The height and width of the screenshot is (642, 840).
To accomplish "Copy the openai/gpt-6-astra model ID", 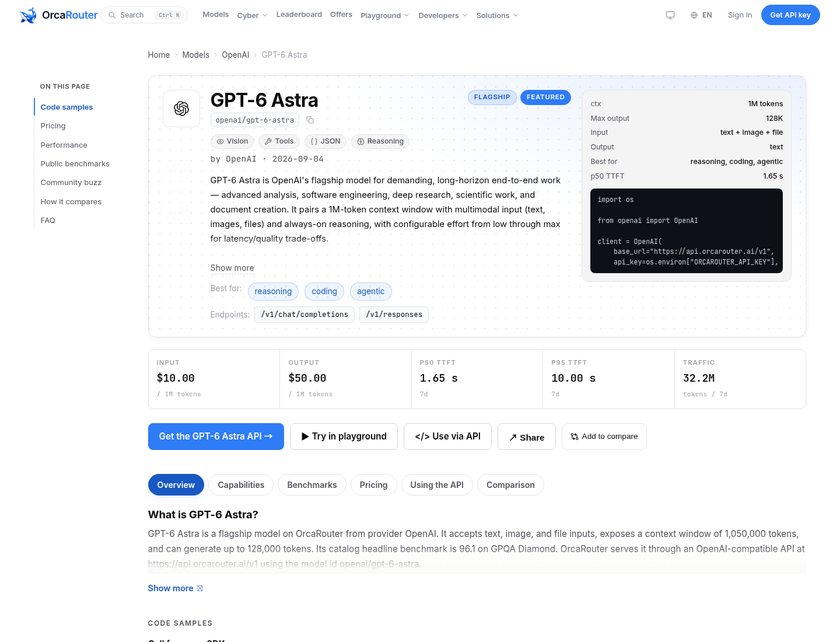I will click(310, 120).
